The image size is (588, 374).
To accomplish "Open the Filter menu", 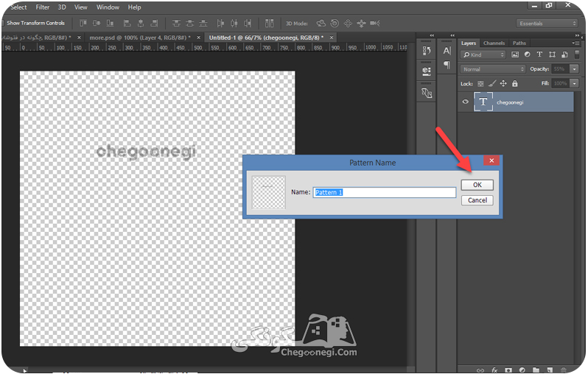I will click(x=43, y=7).
